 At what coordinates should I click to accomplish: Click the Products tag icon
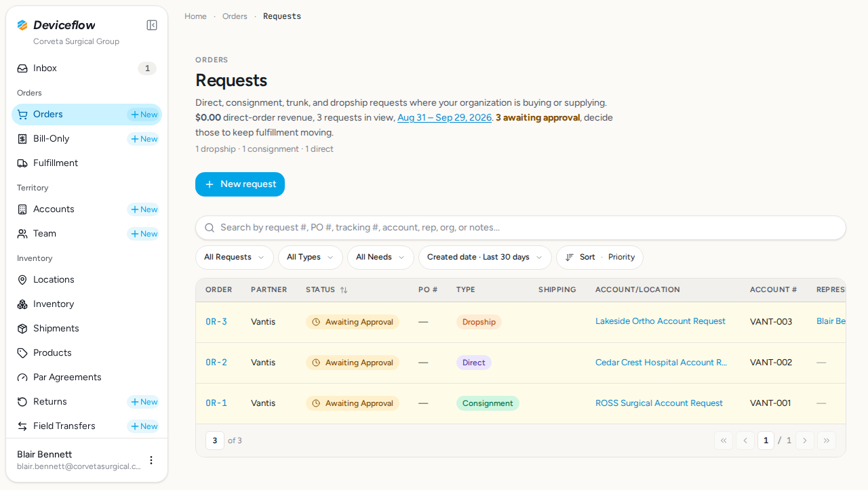(x=22, y=353)
